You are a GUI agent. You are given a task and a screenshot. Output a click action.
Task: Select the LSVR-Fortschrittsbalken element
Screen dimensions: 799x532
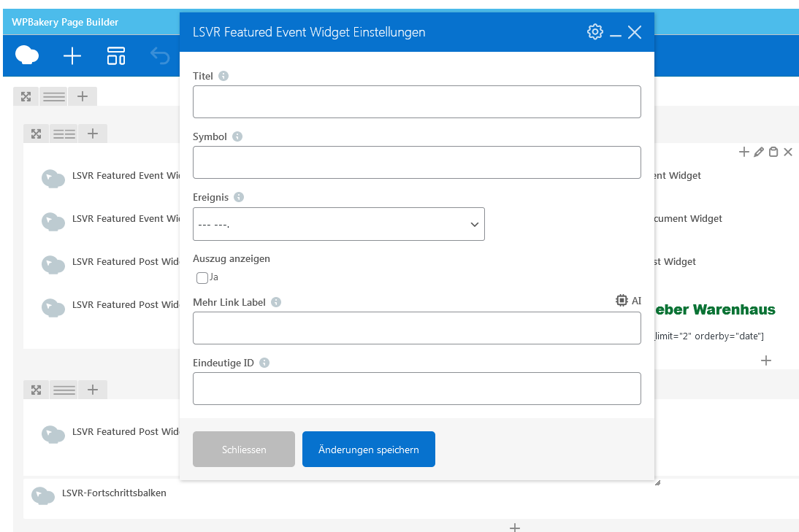(x=99, y=494)
